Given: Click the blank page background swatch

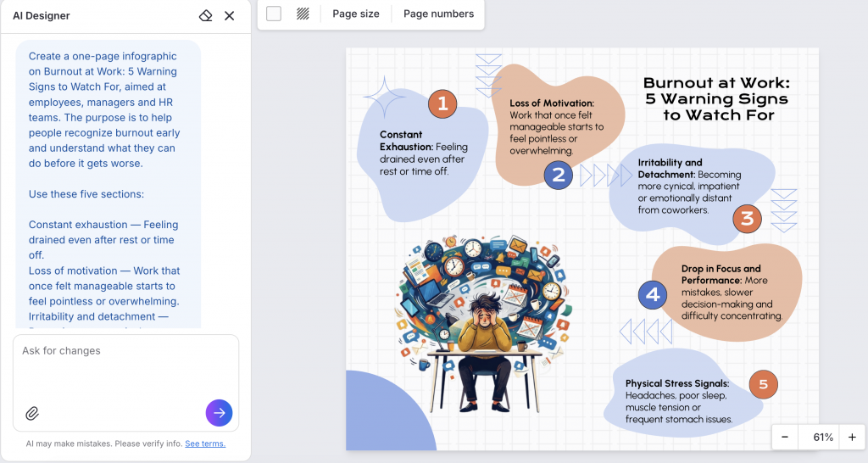Looking at the screenshot, I should click(274, 14).
